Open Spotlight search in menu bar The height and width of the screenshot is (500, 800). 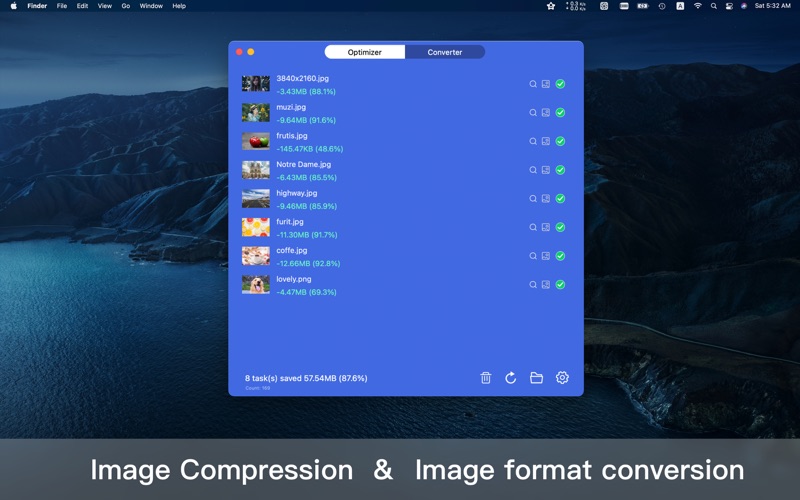713,6
